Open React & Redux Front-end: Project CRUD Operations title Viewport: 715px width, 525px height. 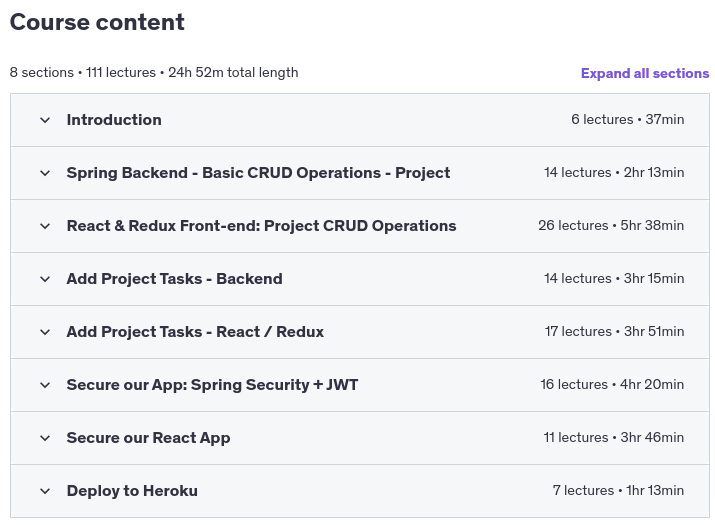click(261, 226)
